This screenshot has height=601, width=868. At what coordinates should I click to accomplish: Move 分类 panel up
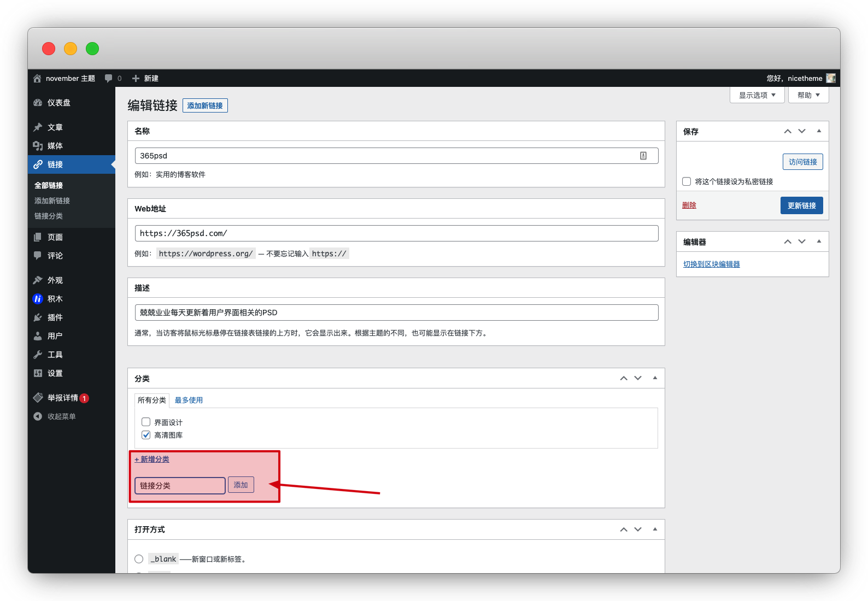(x=624, y=378)
